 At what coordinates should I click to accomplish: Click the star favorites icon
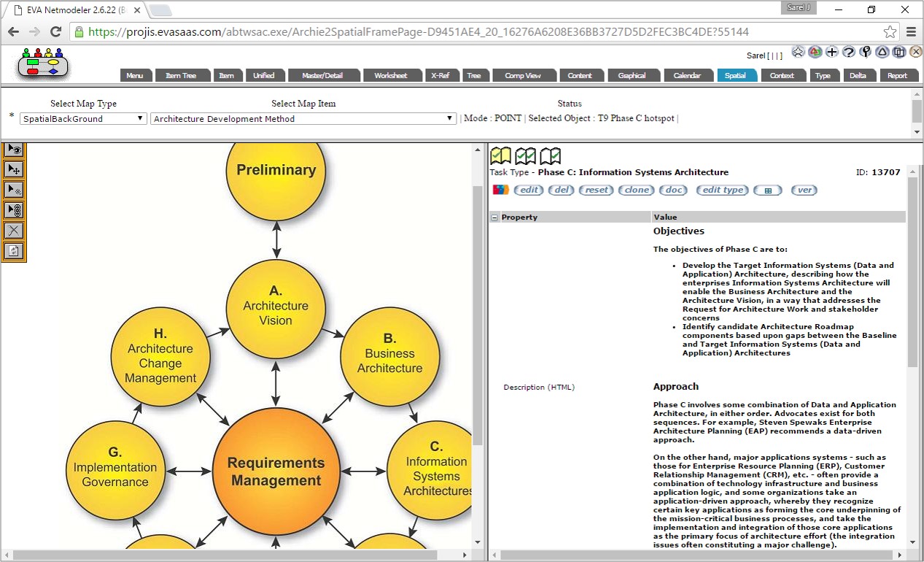(799, 52)
